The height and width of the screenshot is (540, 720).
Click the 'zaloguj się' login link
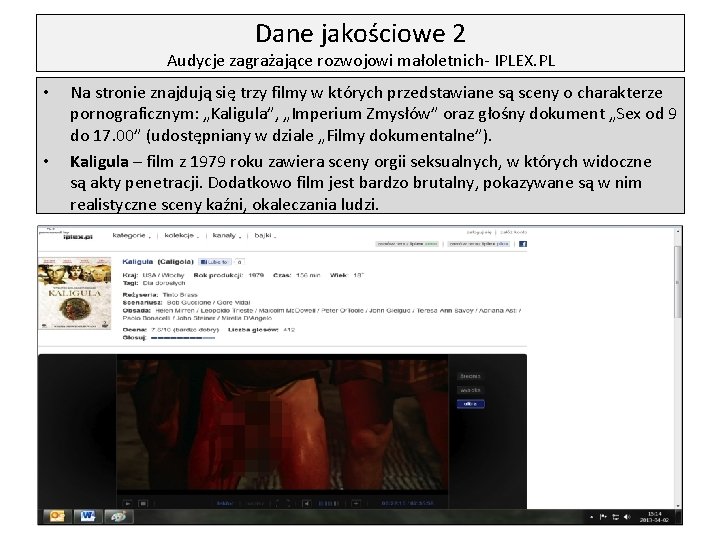pos(479,232)
